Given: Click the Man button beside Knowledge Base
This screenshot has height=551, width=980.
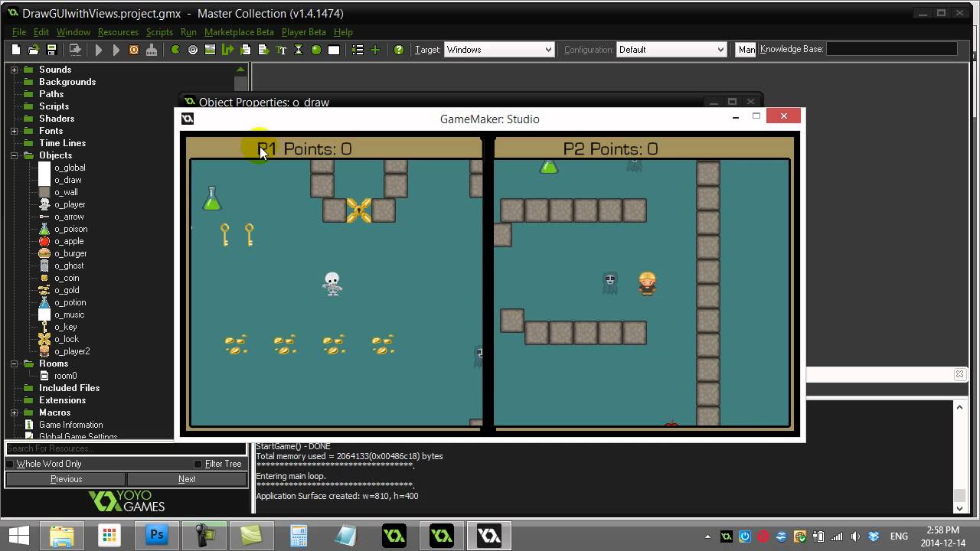Looking at the screenshot, I should [x=746, y=50].
